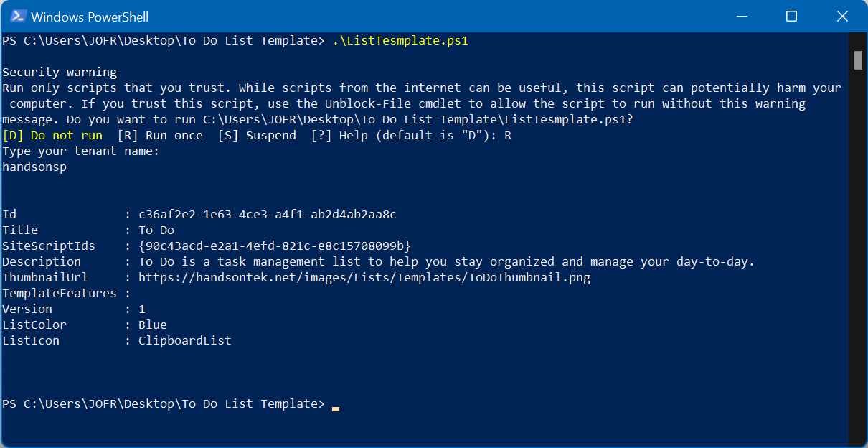
Task: Click the yellow .\ListTesmplate.ps1 command text
Action: pos(400,40)
